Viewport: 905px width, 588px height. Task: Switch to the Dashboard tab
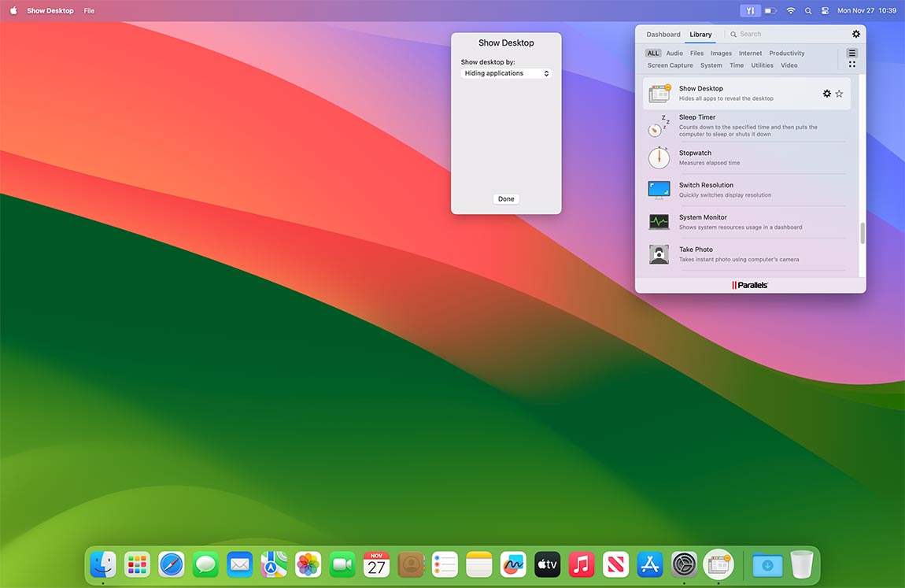click(663, 34)
